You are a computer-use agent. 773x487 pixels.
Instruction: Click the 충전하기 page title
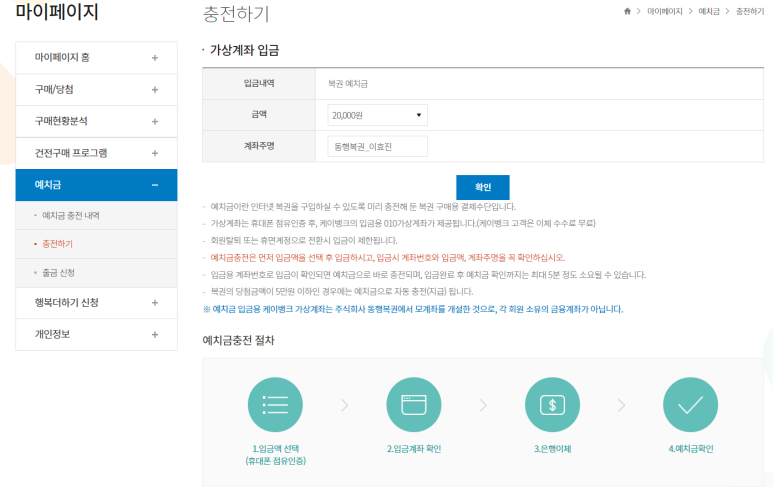(236, 14)
